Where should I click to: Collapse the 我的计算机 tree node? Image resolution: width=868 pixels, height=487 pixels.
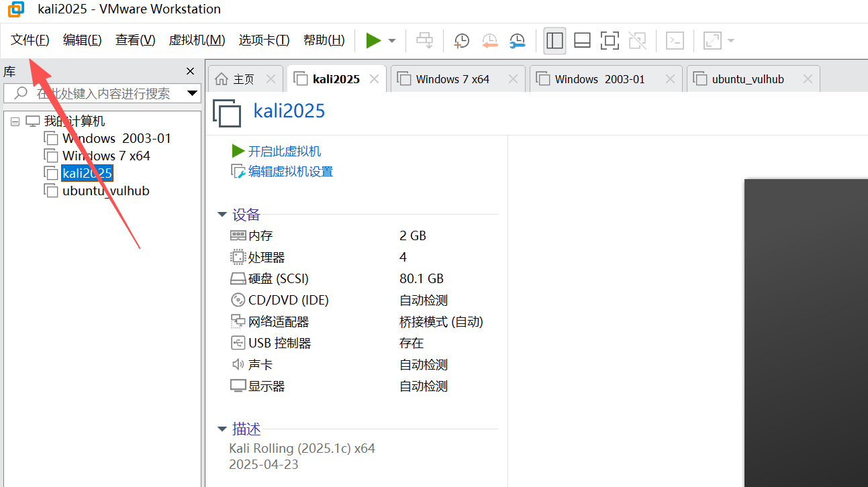tap(15, 121)
